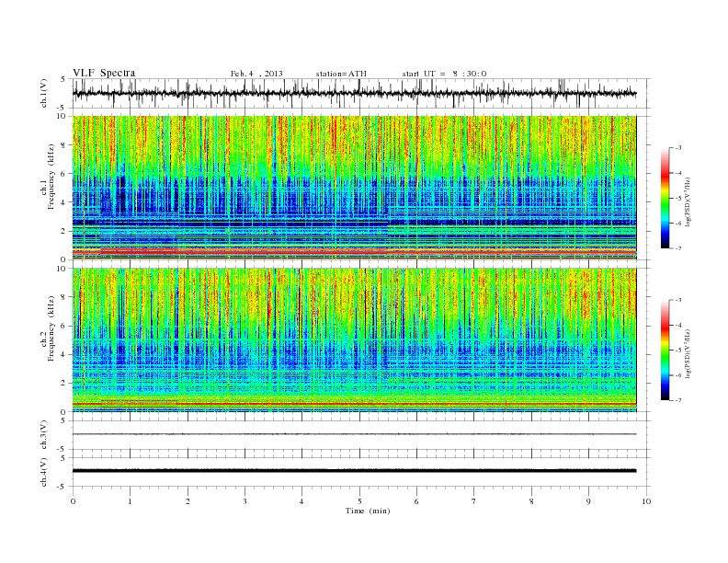Click the time axis tick label '10'
The height and width of the screenshot is (563, 728).
pyautogui.click(x=646, y=501)
